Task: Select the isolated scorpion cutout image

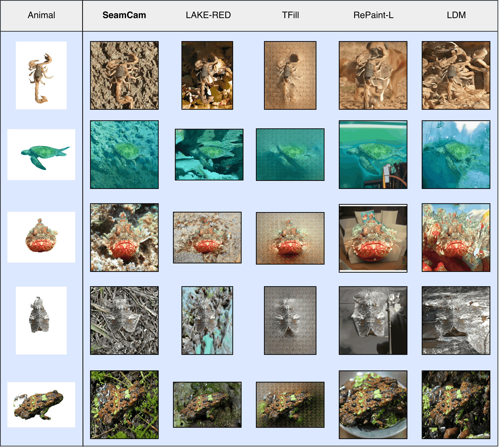Action: [41, 75]
